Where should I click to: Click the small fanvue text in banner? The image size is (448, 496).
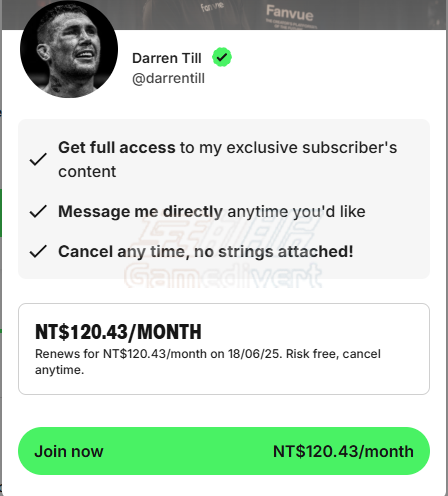coord(212,6)
